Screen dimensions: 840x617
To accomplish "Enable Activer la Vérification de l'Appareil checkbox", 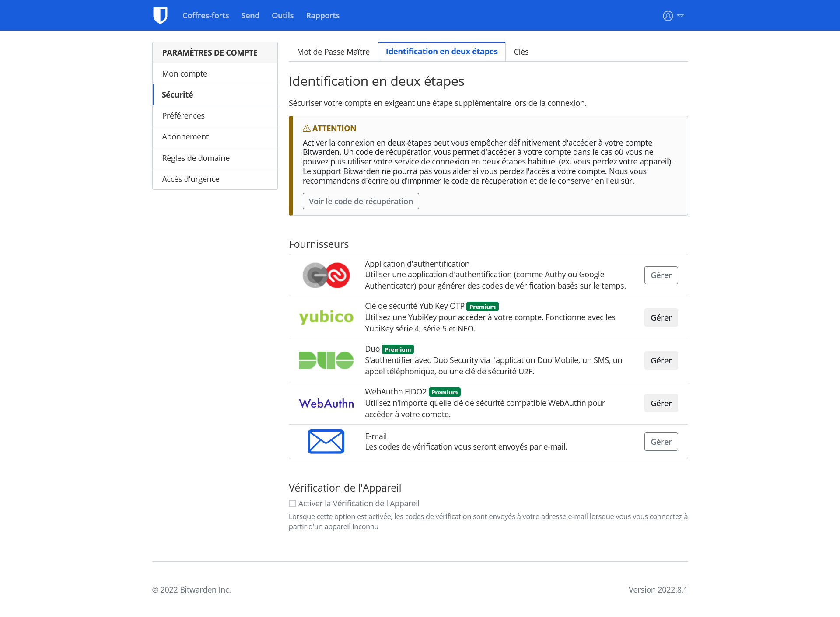I will pyautogui.click(x=292, y=503).
